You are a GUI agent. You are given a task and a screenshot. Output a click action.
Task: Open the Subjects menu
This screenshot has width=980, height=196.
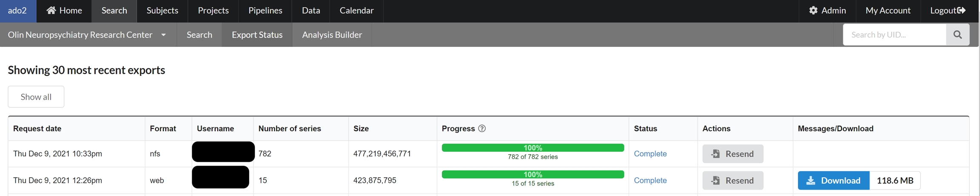[162, 11]
